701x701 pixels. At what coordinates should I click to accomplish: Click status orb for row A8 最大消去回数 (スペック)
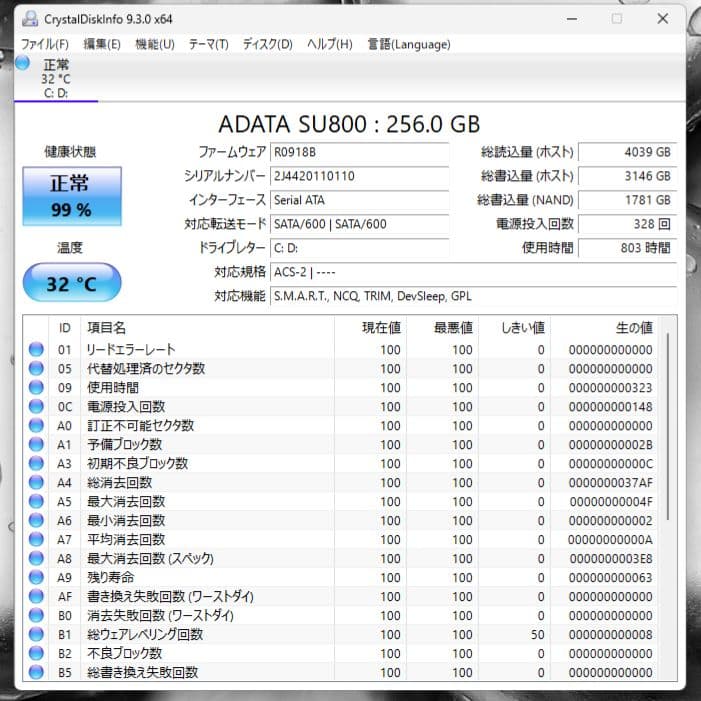coord(36,558)
